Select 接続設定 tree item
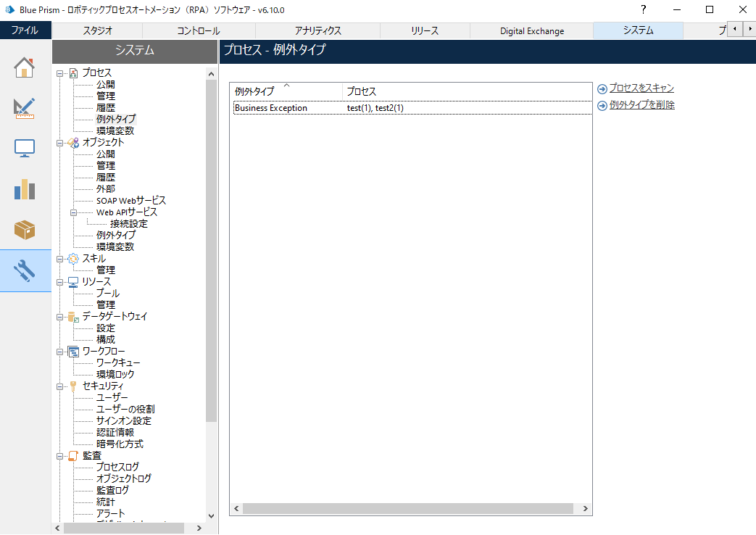Image resolution: width=756 pixels, height=535 pixels. pyautogui.click(x=129, y=224)
